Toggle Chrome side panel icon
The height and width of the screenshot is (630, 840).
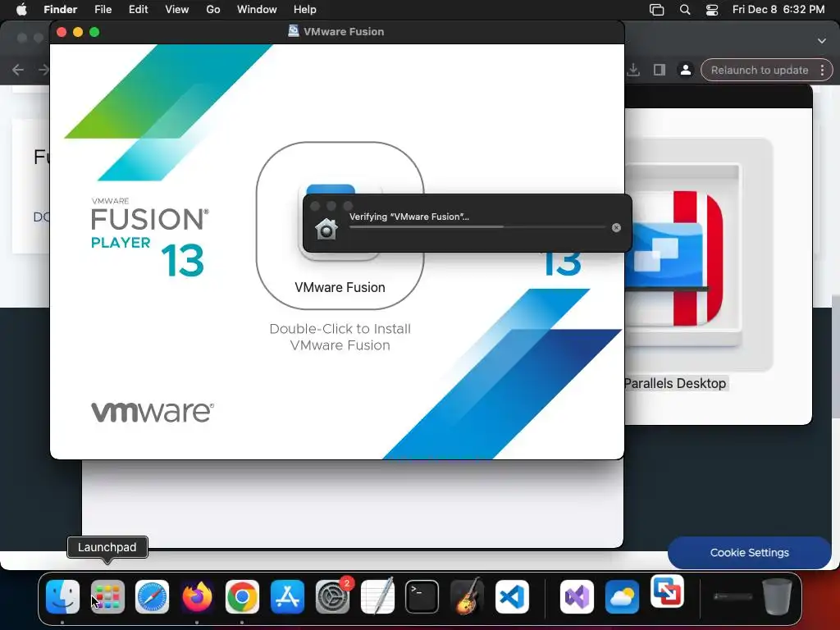coord(660,71)
